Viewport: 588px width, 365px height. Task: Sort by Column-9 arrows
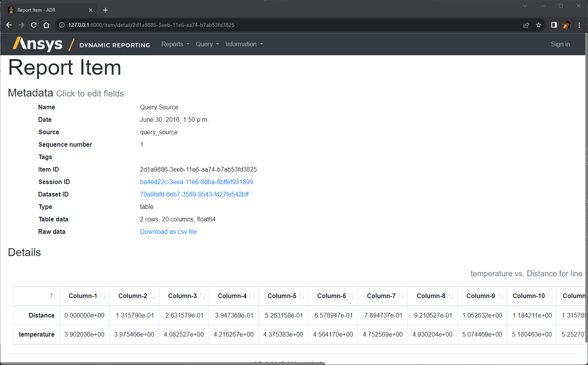501,296
